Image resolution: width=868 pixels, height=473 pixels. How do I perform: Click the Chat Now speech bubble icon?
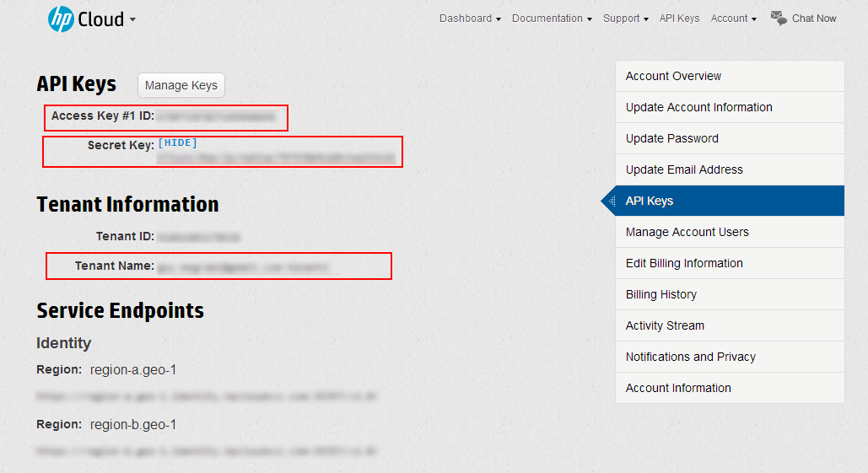[x=779, y=19]
